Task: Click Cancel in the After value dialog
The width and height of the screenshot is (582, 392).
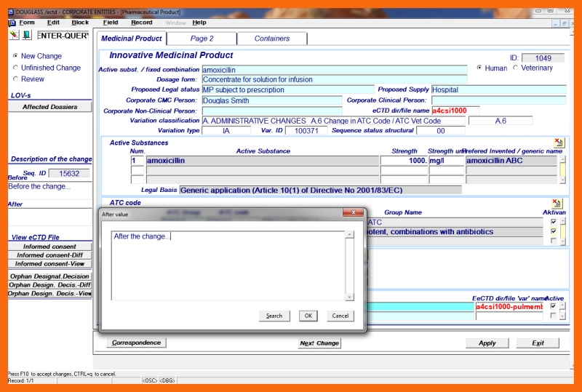Action: pyautogui.click(x=340, y=316)
